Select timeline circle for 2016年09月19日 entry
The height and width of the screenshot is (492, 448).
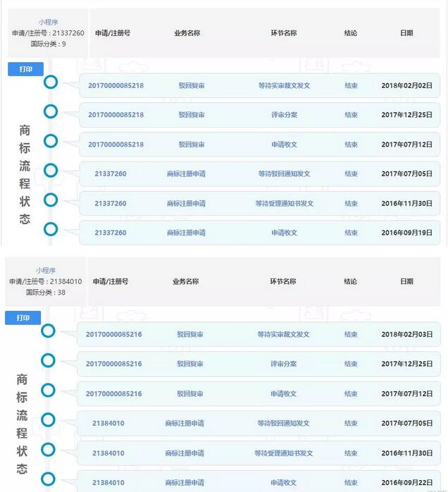tap(51, 229)
